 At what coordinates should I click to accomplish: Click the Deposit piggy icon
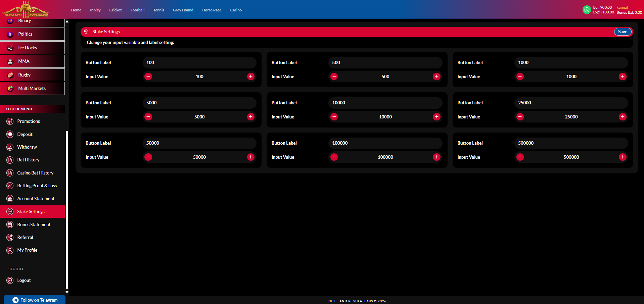pos(10,134)
